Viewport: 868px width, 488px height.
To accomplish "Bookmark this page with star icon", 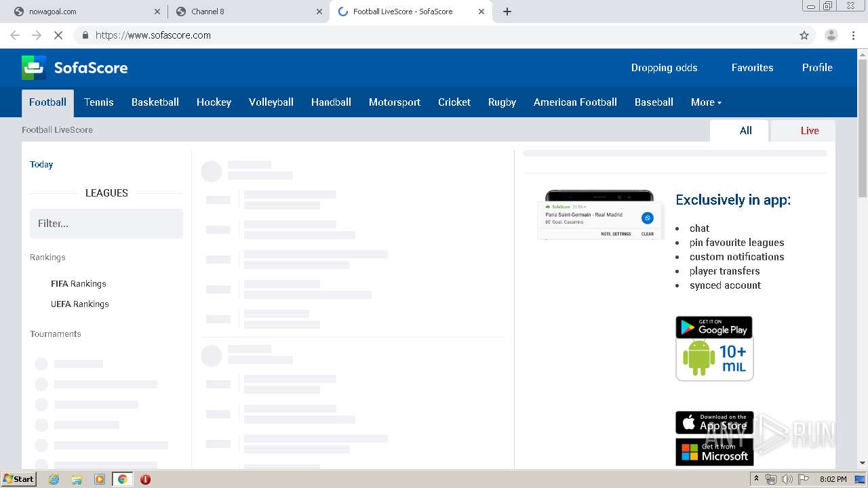I will tap(804, 35).
